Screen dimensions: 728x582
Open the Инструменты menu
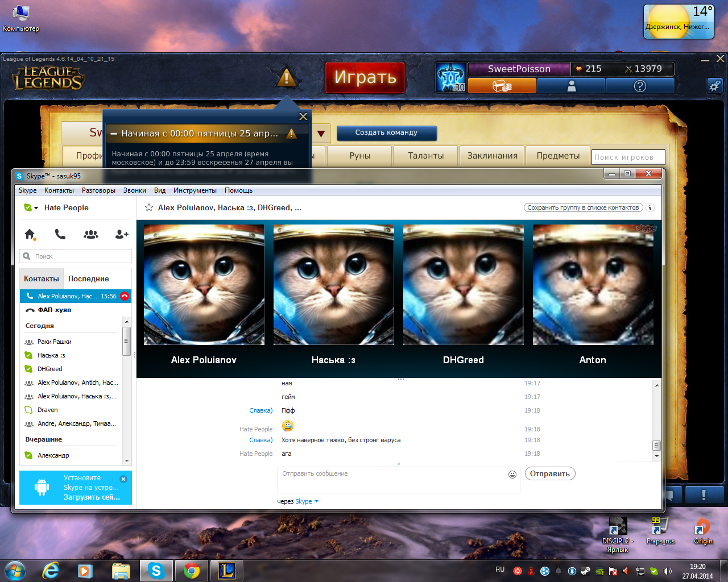(x=195, y=190)
